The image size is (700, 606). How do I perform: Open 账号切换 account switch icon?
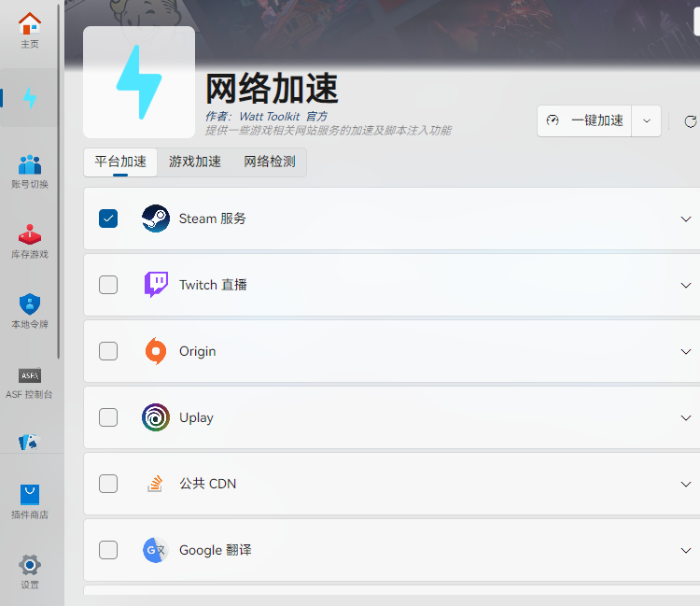point(30,170)
